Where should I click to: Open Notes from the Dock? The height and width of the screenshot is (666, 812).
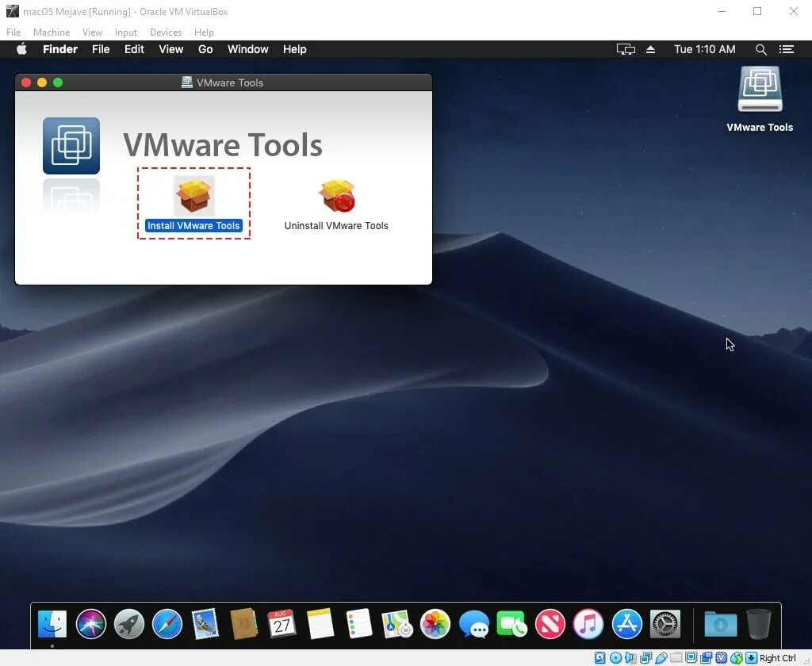(320, 623)
